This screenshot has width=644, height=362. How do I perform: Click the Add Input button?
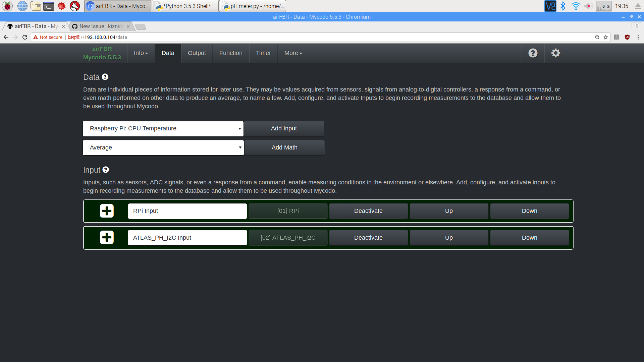click(284, 129)
